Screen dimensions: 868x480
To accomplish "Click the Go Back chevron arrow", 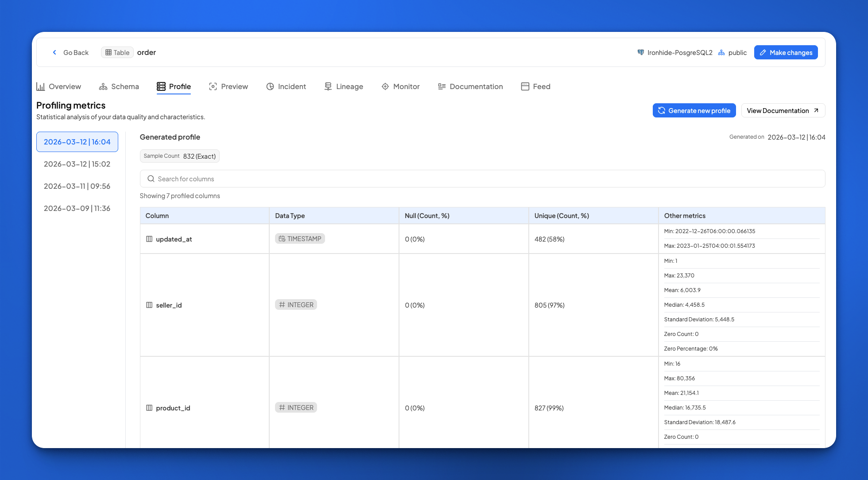I will click(x=54, y=52).
